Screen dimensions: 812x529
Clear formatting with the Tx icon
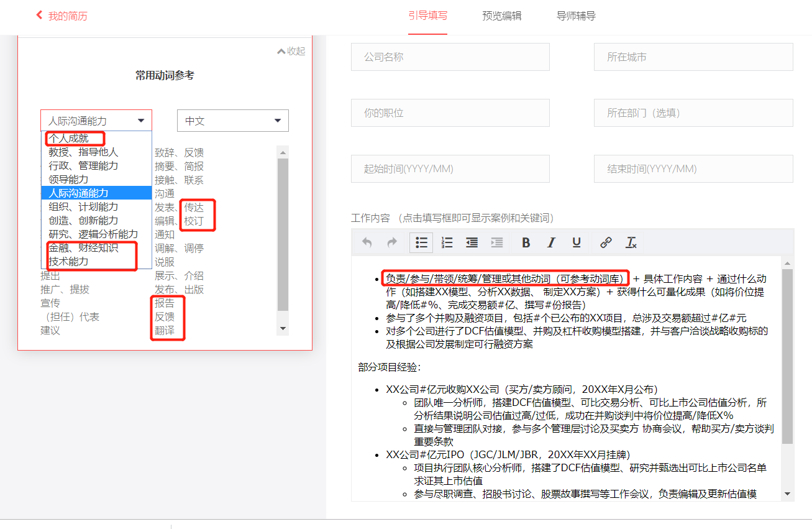pyautogui.click(x=631, y=242)
